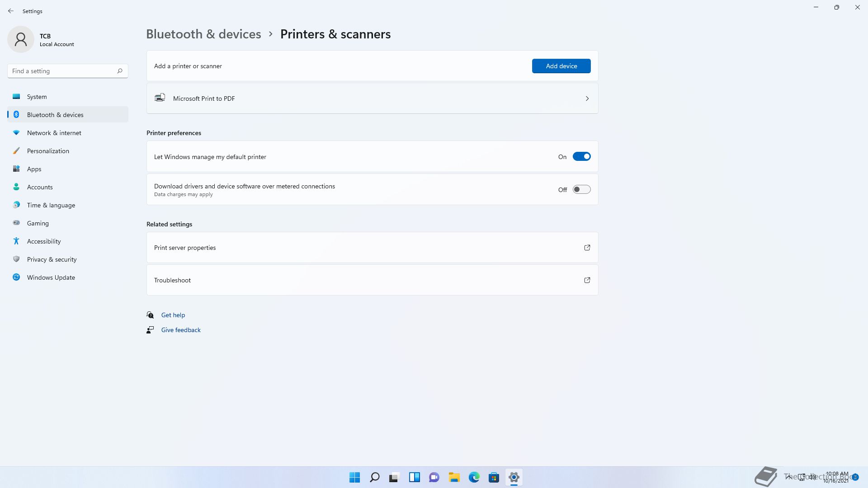The width and height of the screenshot is (868, 488).
Task: Focus the Find a setting search box
Action: coord(68,71)
